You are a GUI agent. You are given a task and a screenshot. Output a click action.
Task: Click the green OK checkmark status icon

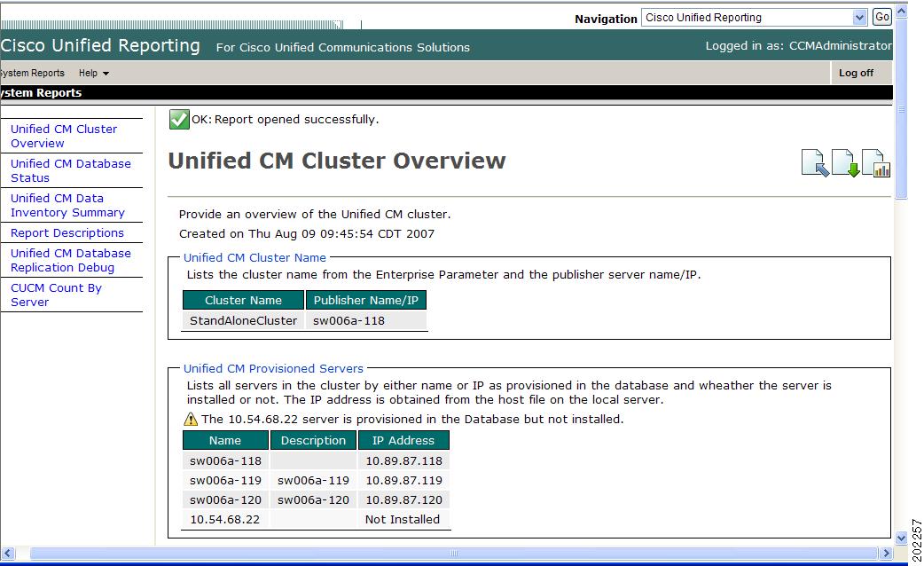178,119
